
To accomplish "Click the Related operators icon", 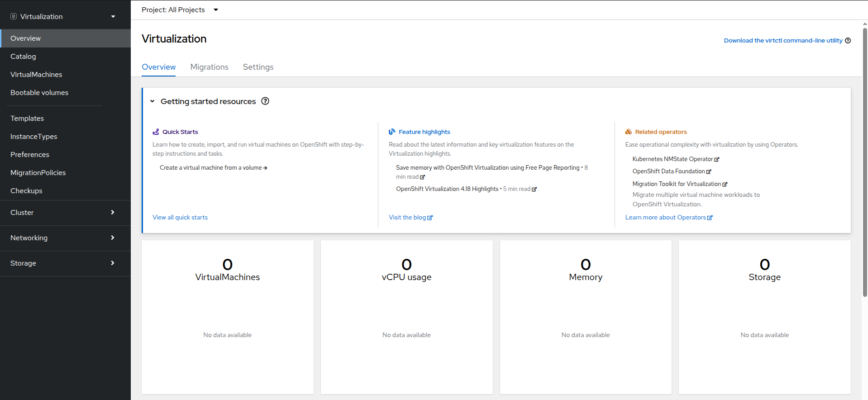I will click(x=628, y=132).
